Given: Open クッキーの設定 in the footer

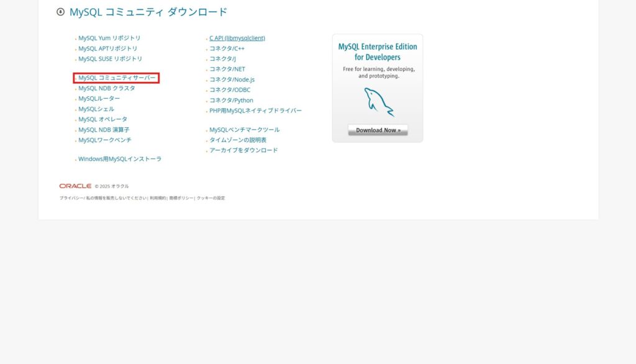Looking at the screenshot, I should 211,198.
